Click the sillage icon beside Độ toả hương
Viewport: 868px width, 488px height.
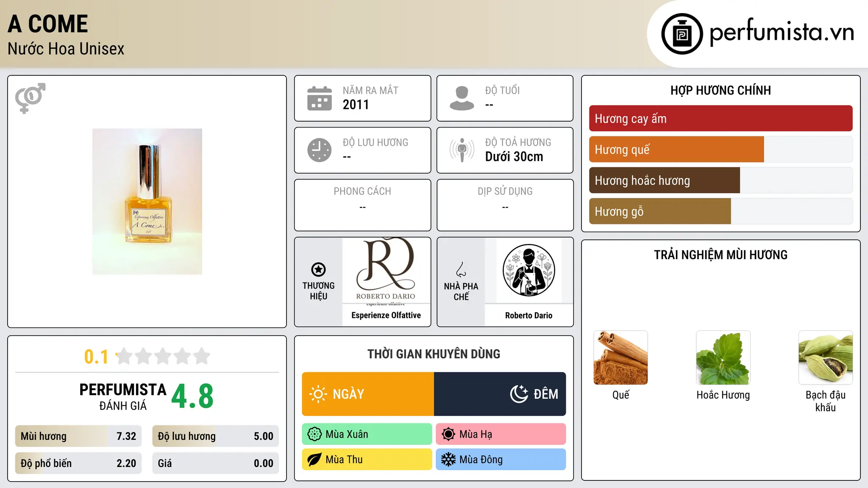coord(462,150)
